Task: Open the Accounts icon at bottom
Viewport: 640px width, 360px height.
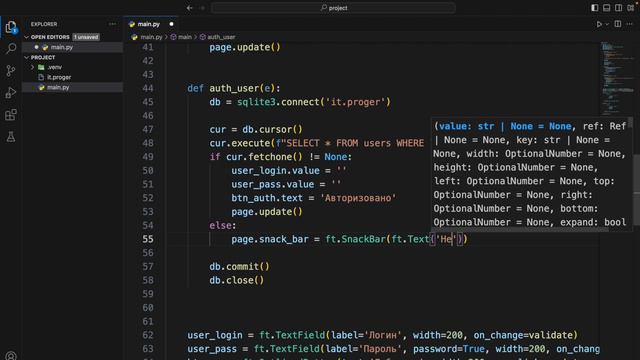Action: click(11, 356)
